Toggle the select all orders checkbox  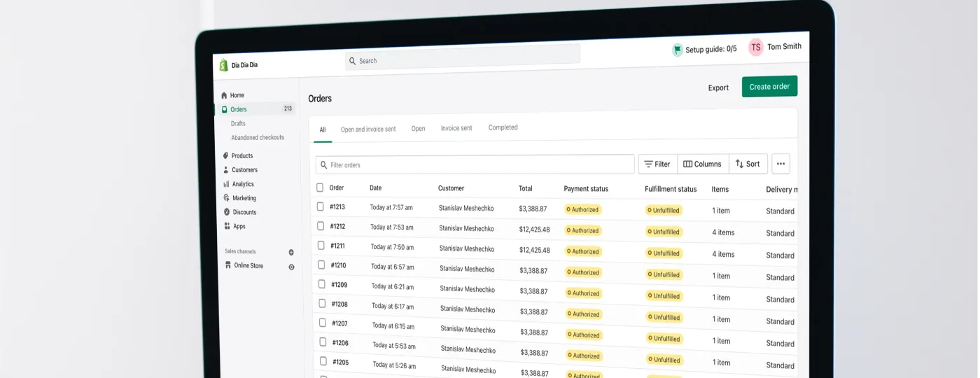[320, 188]
